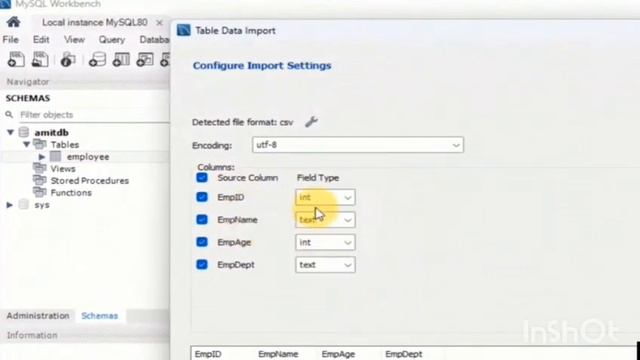Click the Views folder icon
The height and width of the screenshot is (360, 640).
pos(40,168)
